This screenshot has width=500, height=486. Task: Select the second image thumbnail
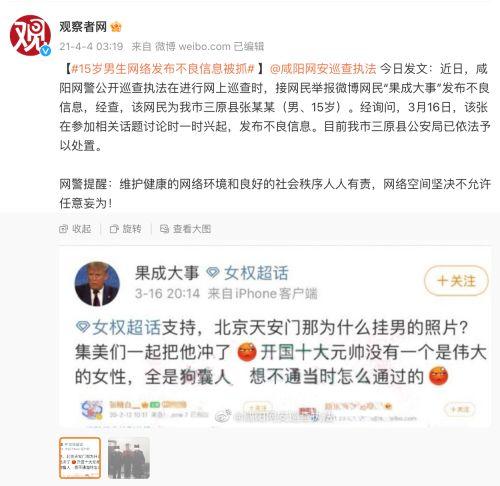pyautogui.click(x=129, y=458)
